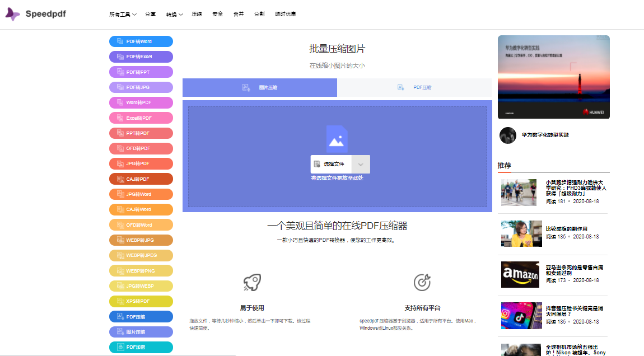Switch to the 图片压缩 tab
The image size is (644, 356).
(260, 87)
